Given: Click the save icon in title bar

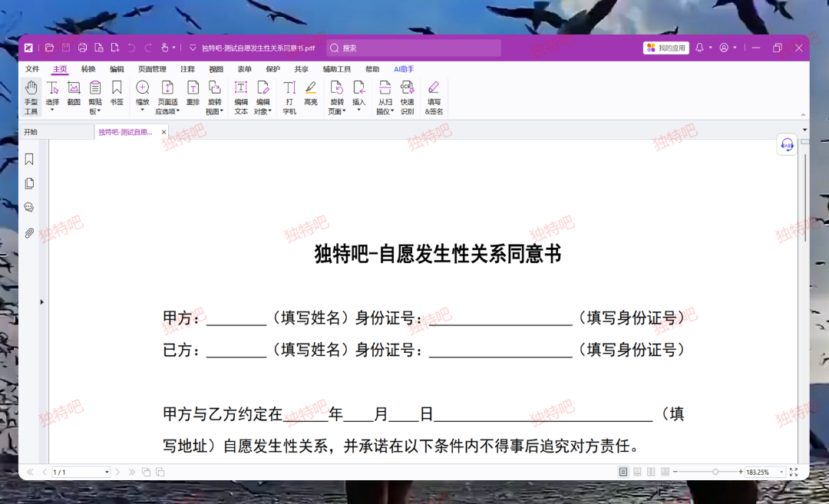Looking at the screenshot, I should (x=66, y=48).
